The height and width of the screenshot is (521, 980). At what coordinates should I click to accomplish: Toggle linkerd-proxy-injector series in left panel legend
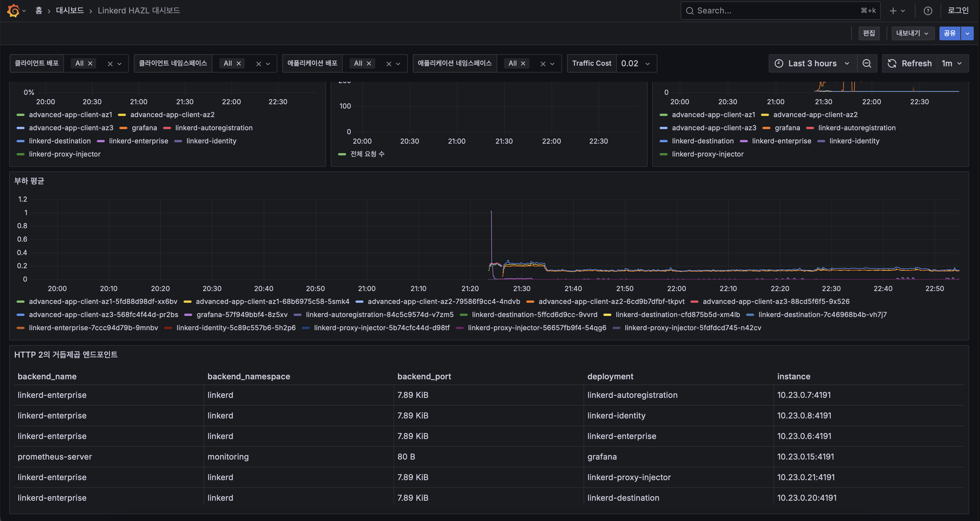click(64, 154)
